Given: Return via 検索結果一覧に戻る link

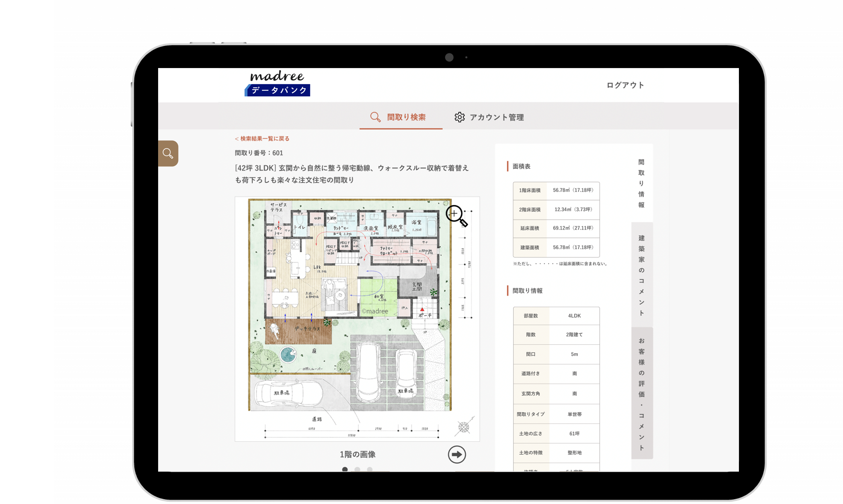Looking at the screenshot, I should pos(262,138).
